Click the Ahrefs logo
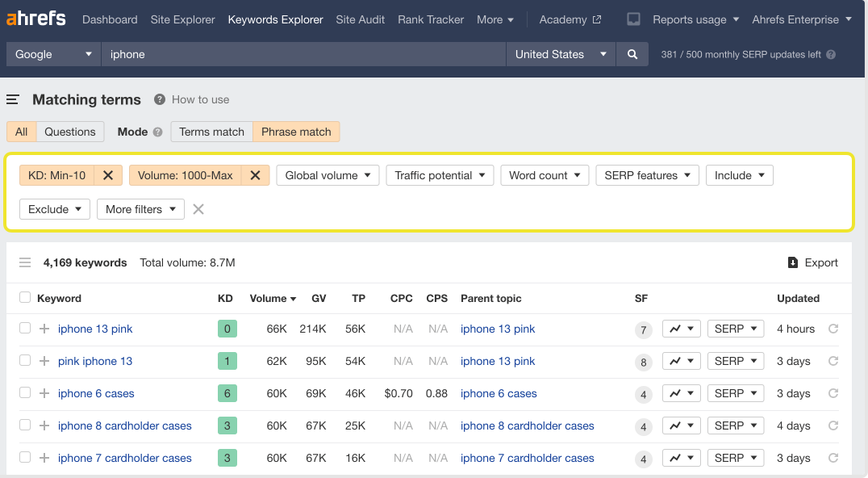Screen dimensions: 868x478 click(x=36, y=19)
